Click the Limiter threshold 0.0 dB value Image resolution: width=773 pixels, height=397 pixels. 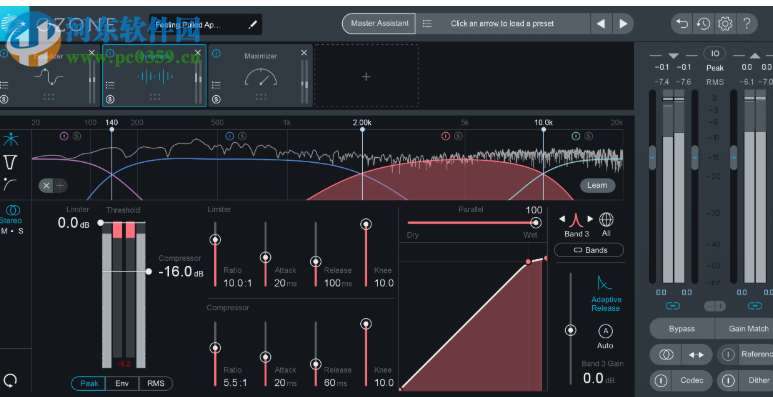(x=73, y=223)
